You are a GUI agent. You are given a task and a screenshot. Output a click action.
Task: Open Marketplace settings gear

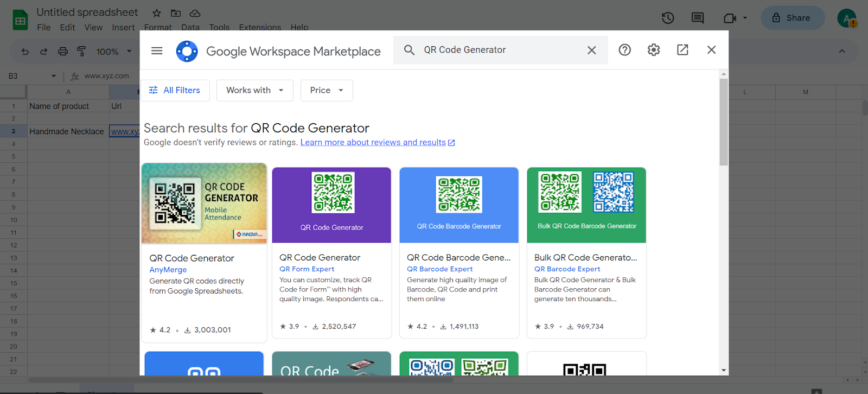point(654,50)
